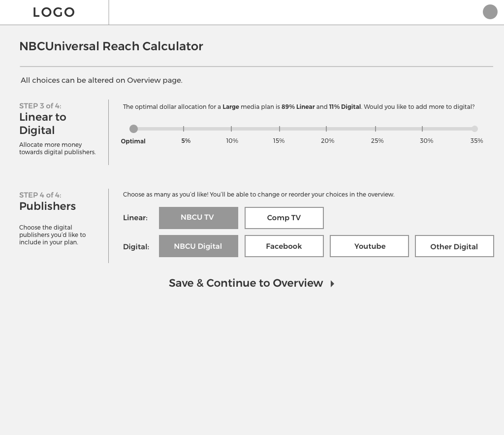The height and width of the screenshot is (435, 504).
Task: Click the 'Optimal' slider label
Action: coord(133,141)
